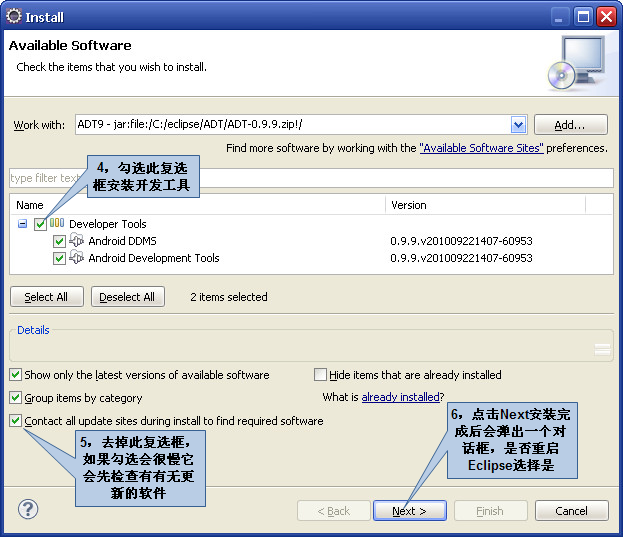The image size is (623, 537).
Task: Click the type filter text field
Action: tap(311, 178)
